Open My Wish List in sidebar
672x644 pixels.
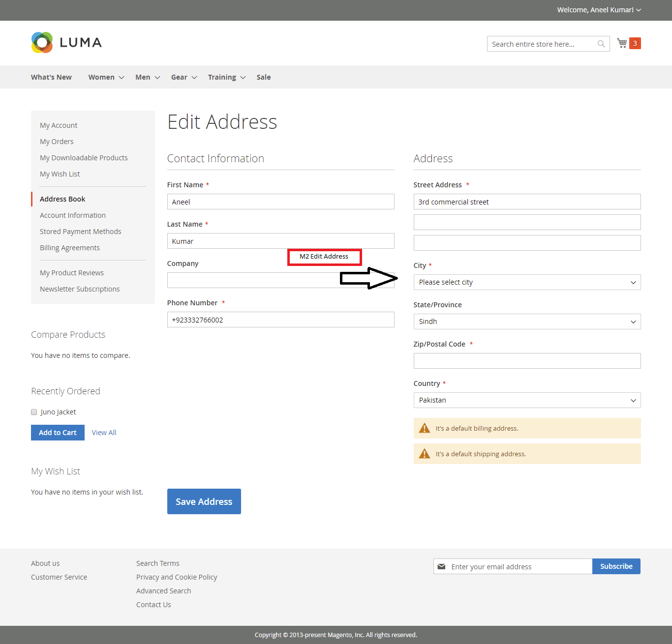click(60, 174)
